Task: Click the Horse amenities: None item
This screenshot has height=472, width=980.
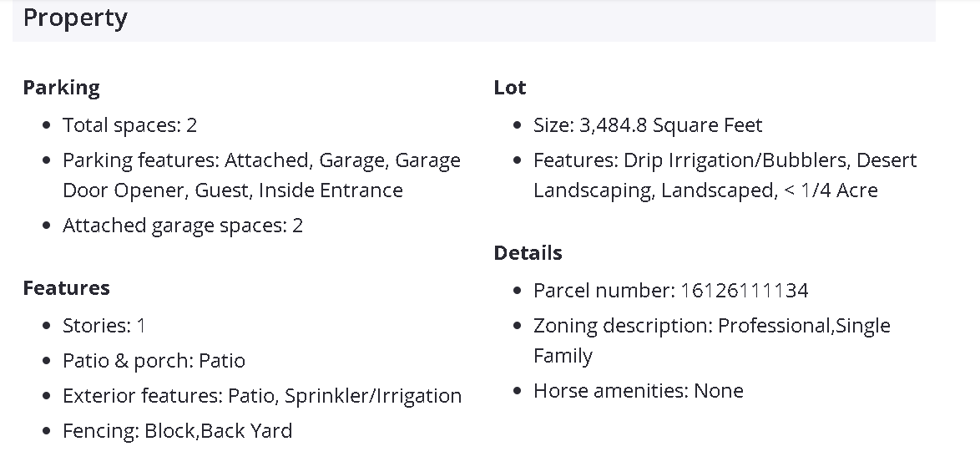Action: click(638, 391)
